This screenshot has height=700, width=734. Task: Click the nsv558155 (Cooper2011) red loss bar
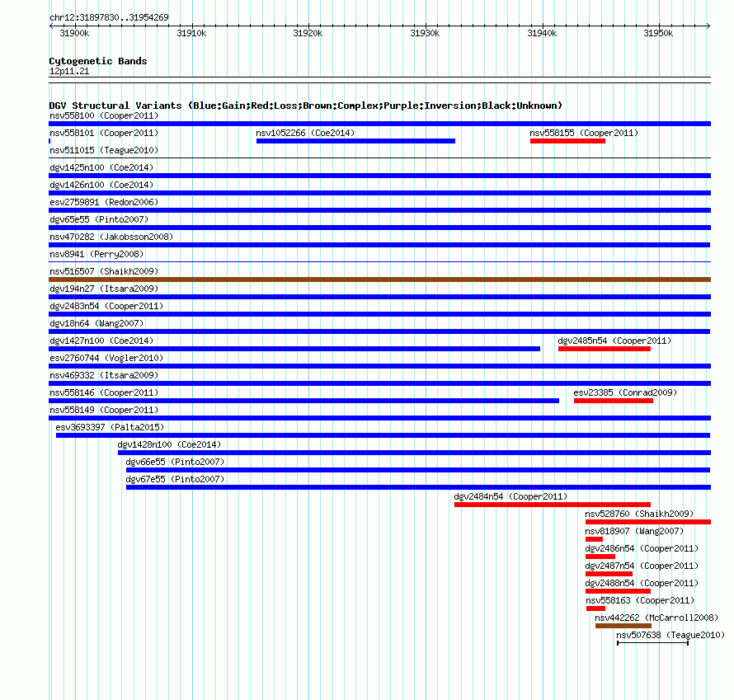[x=568, y=141]
